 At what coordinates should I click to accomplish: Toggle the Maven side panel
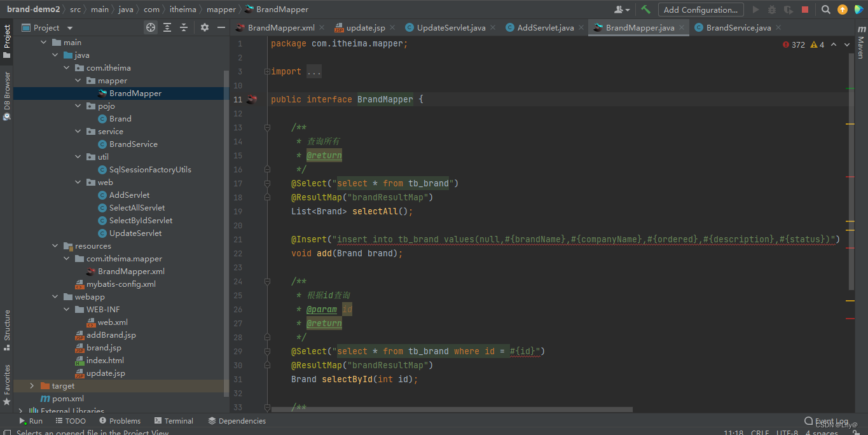[861, 43]
